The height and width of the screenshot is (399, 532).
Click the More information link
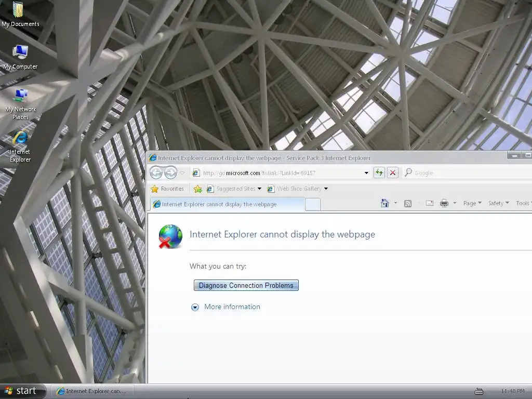point(232,307)
